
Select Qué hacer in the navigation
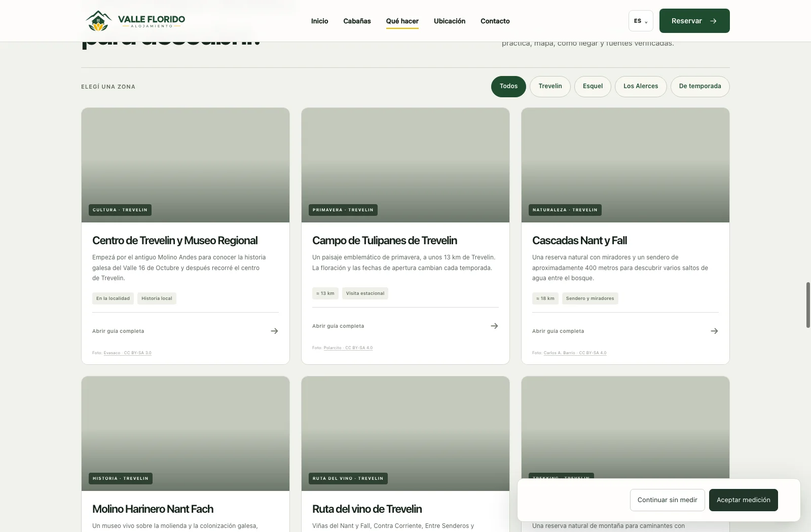pyautogui.click(x=402, y=21)
